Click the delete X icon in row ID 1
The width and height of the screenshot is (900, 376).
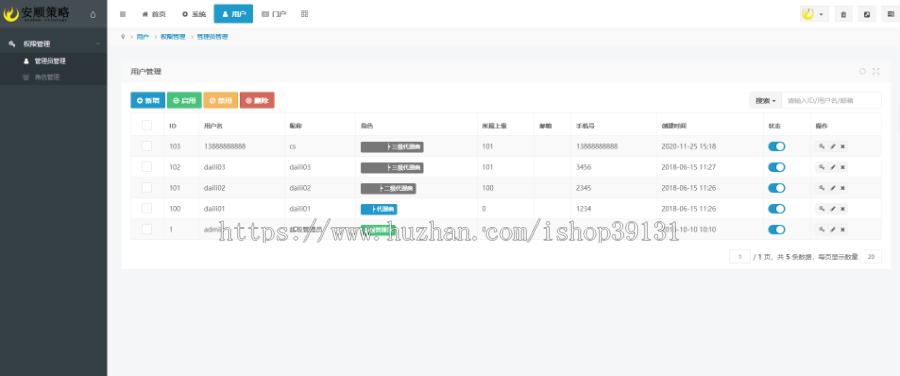pos(843,229)
